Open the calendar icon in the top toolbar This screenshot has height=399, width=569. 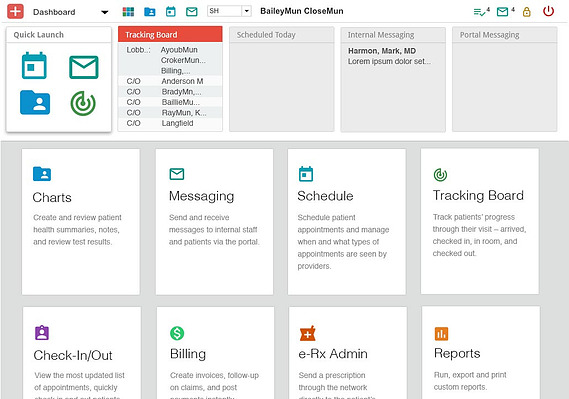pyautogui.click(x=171, y=12)
